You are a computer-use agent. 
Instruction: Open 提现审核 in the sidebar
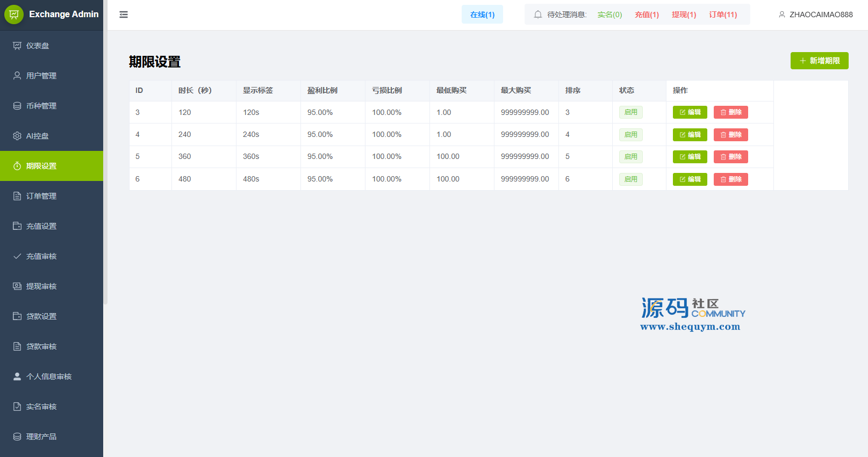(x=41, y=286)
